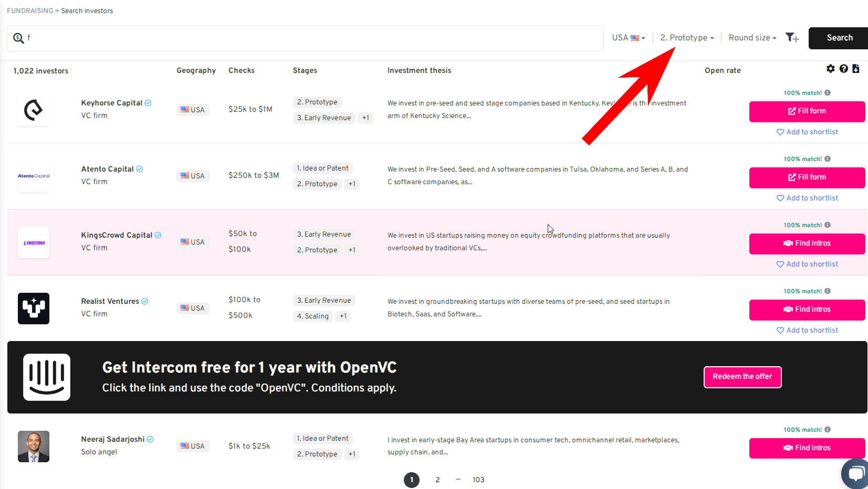Click the heart icon for Keyhorse shortlist
Screen dimensions: 868x489
coord(780,132)
